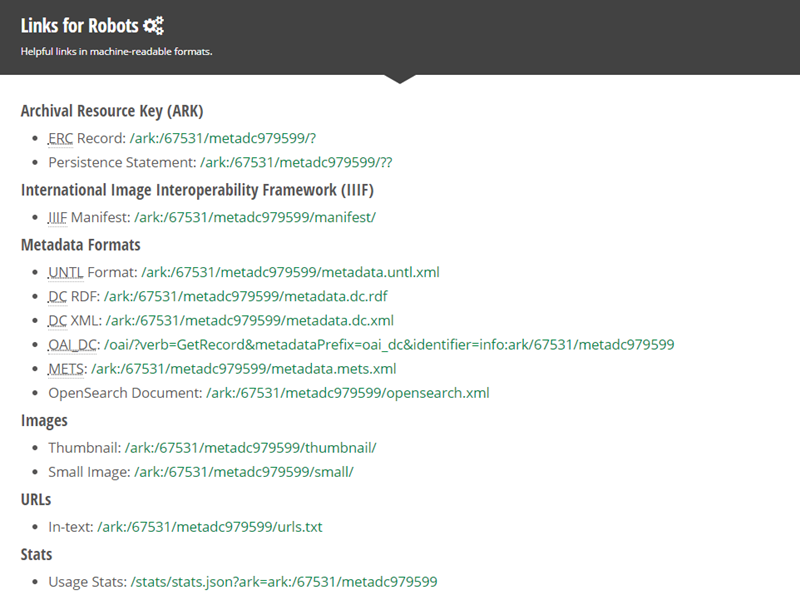
Task: Open the DC RDF metadata link
Action: pyautogui.click(x=246, y=296)
